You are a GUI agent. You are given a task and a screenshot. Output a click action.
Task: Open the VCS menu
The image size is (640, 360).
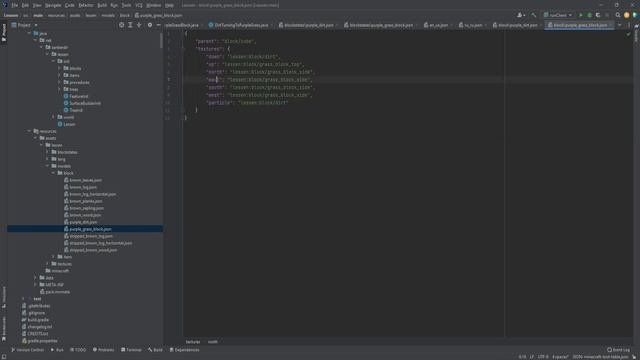[139, 5]
